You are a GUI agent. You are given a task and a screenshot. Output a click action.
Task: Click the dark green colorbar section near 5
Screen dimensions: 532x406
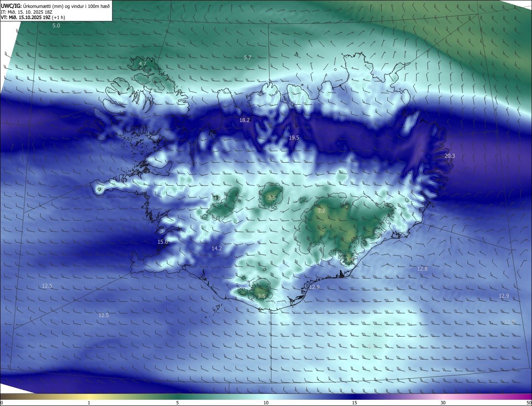[177, 397]
